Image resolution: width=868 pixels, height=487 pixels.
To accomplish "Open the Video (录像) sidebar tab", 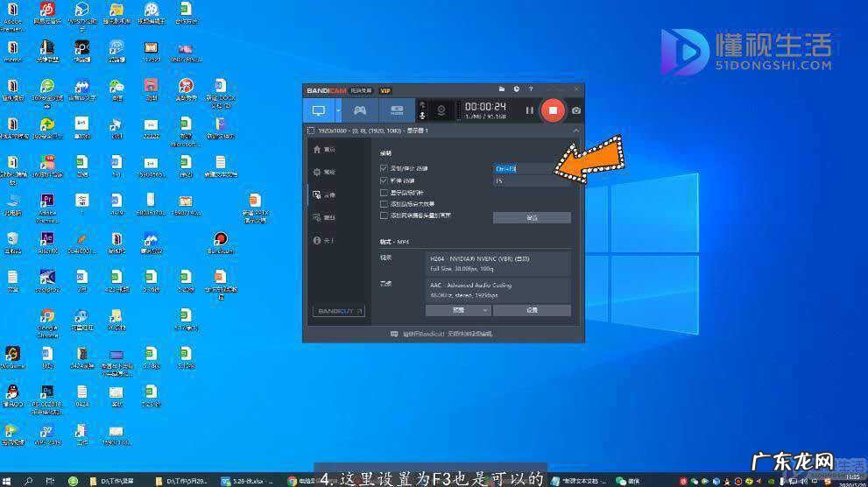I will pyautogui.click(x=324, y=194).
